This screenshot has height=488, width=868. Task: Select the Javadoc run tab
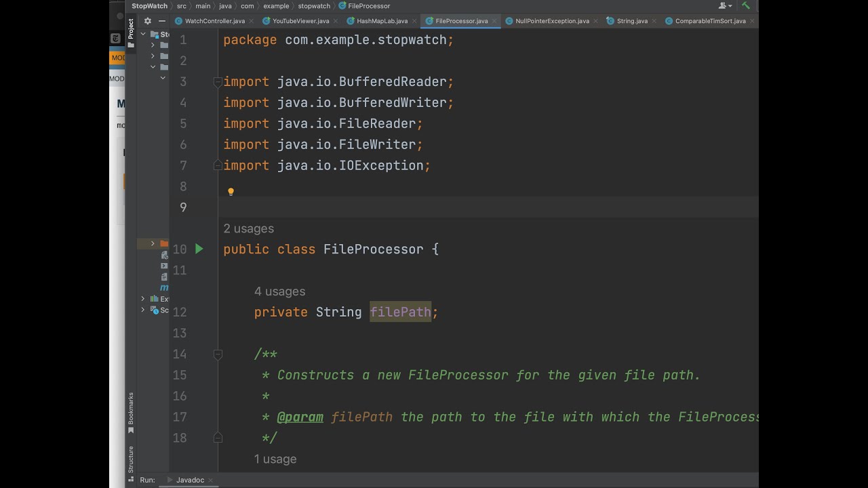pos(190,480)
